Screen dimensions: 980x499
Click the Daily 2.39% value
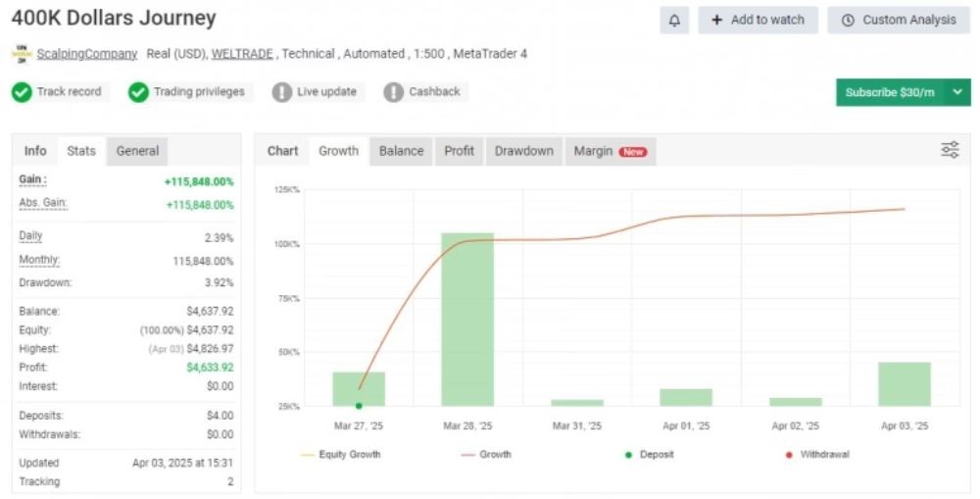pos(219,238)
